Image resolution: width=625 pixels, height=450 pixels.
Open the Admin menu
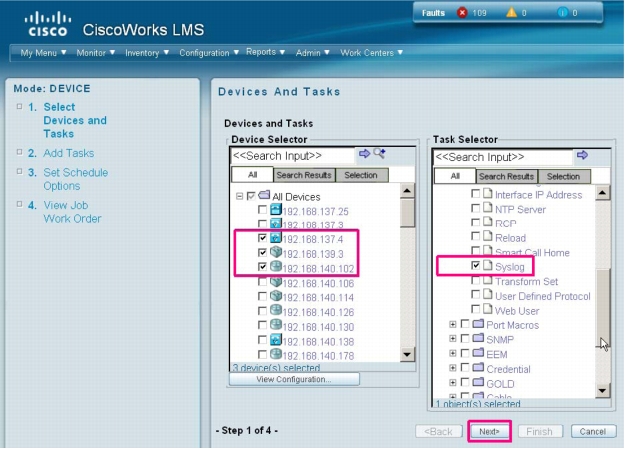tap(312, 53)
